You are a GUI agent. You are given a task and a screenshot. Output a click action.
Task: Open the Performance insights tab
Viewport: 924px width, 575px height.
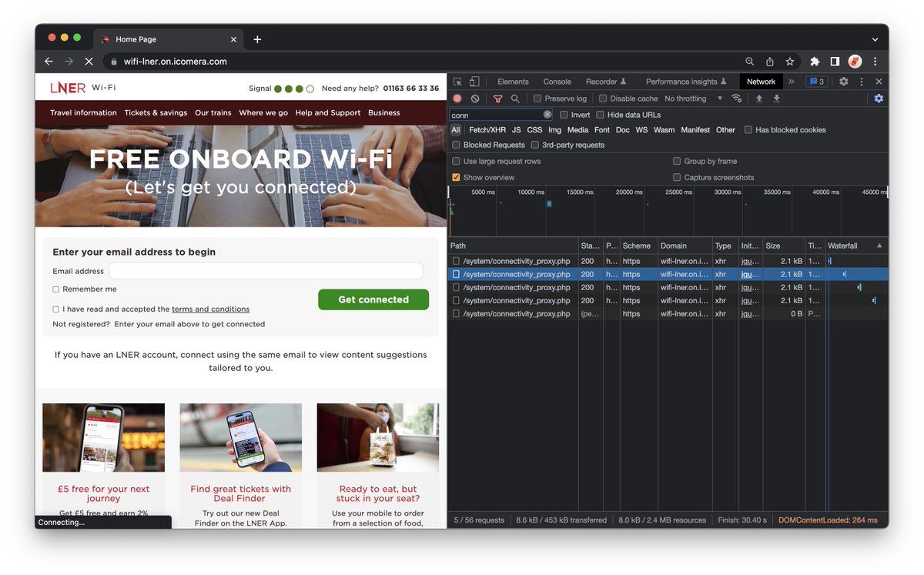tap(686, 82)
